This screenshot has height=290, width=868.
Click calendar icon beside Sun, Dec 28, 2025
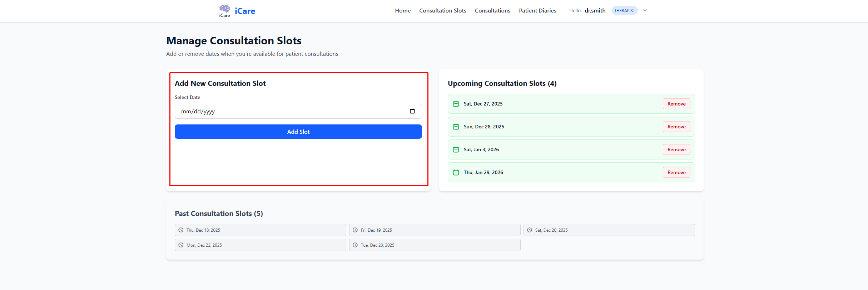pyautogui.click(x=456, y=127)
